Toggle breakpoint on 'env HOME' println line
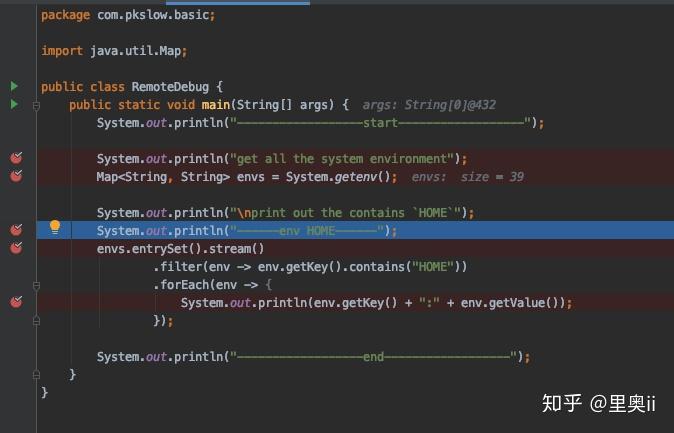This screenshot has height=433, width=674. tap(16, 230)
